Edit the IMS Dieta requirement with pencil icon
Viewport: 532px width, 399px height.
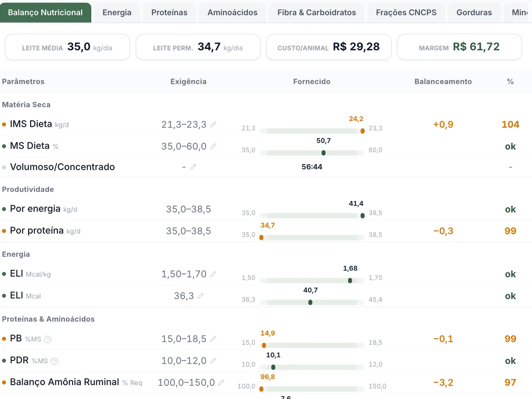pos(213,125)
